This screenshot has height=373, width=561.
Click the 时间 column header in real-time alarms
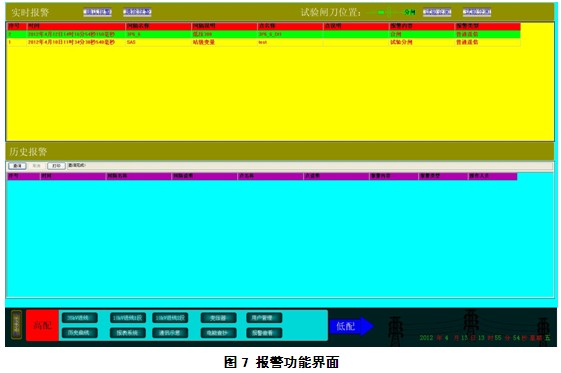tap(75, 26)
